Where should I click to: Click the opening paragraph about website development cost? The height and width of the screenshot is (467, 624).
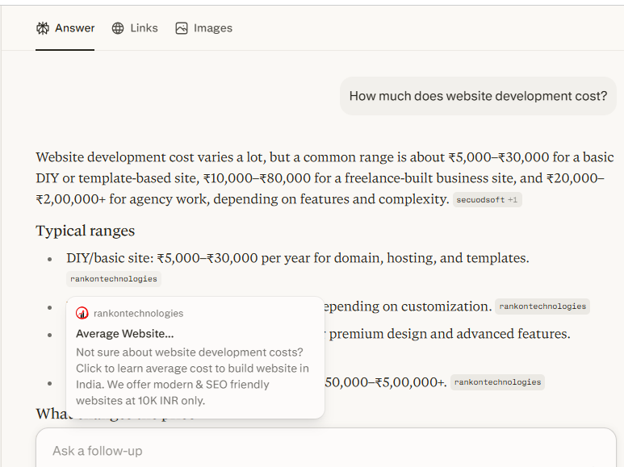325,178
